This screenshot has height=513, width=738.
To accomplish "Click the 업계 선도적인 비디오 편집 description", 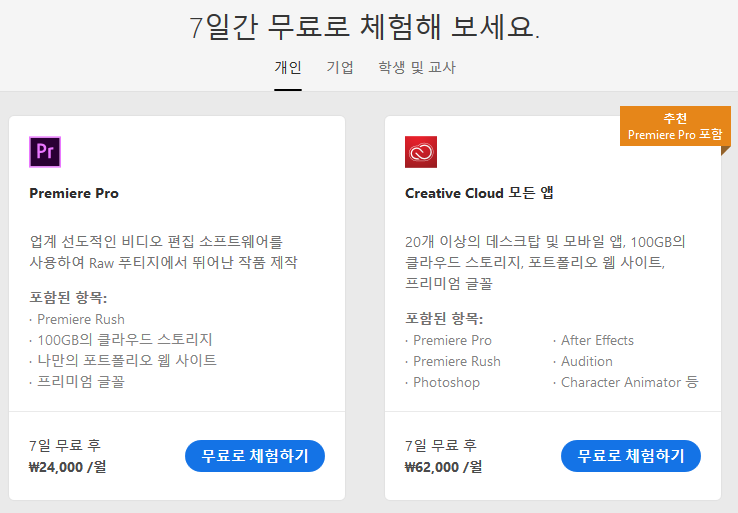I will pos(163,252).
